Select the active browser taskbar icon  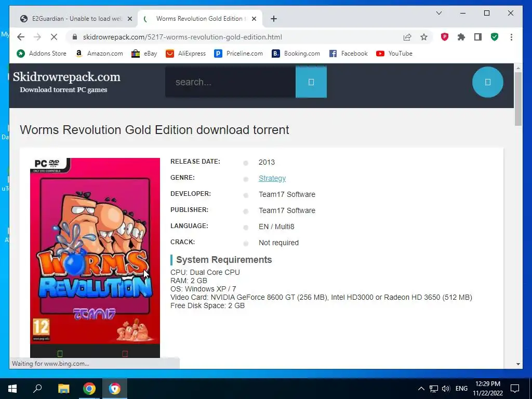[115, 389]
